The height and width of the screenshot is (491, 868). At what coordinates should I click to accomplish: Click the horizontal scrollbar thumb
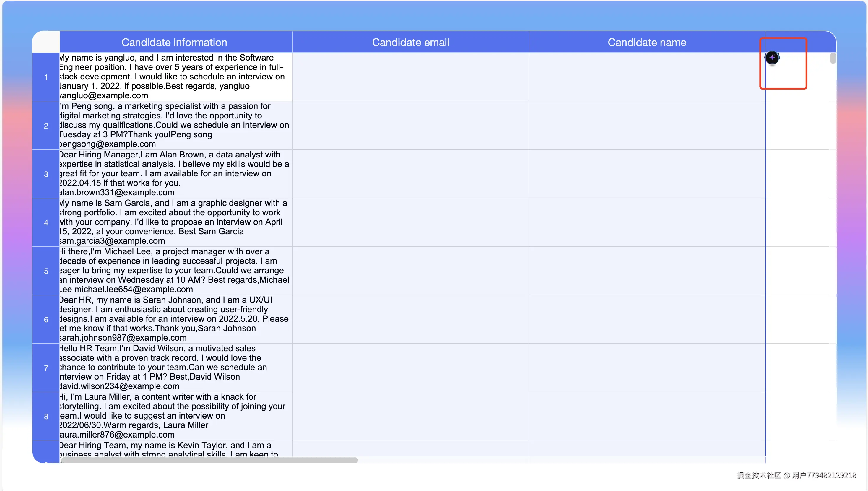pos(209,460)
